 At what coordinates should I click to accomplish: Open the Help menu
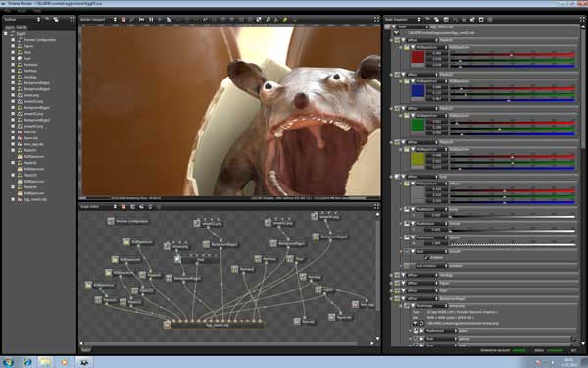click(37, 11)
